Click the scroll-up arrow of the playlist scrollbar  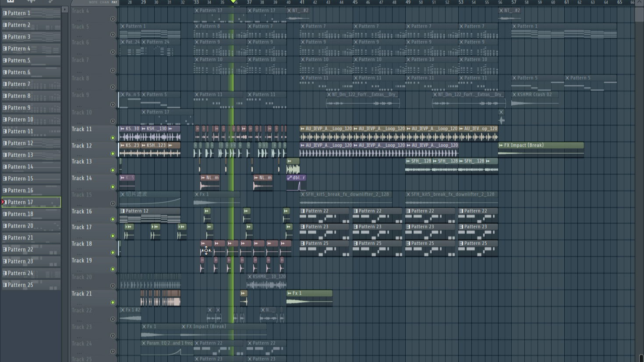(639, 2)
